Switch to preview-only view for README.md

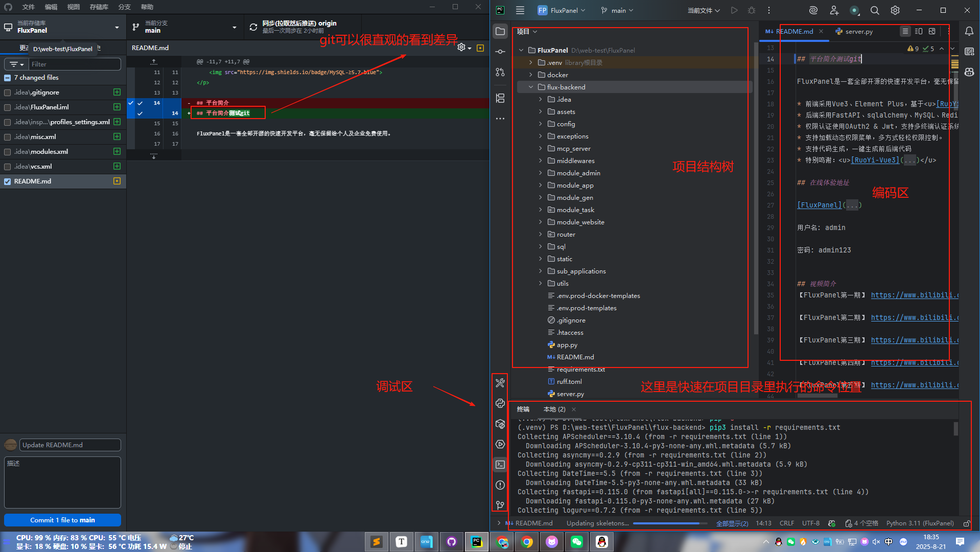pos(932,31)
